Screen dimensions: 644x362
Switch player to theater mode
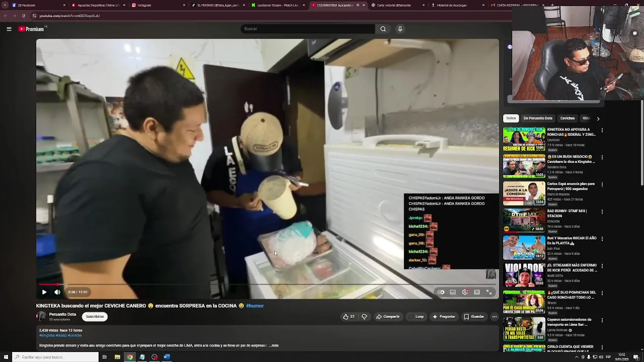tap(477, 292)
